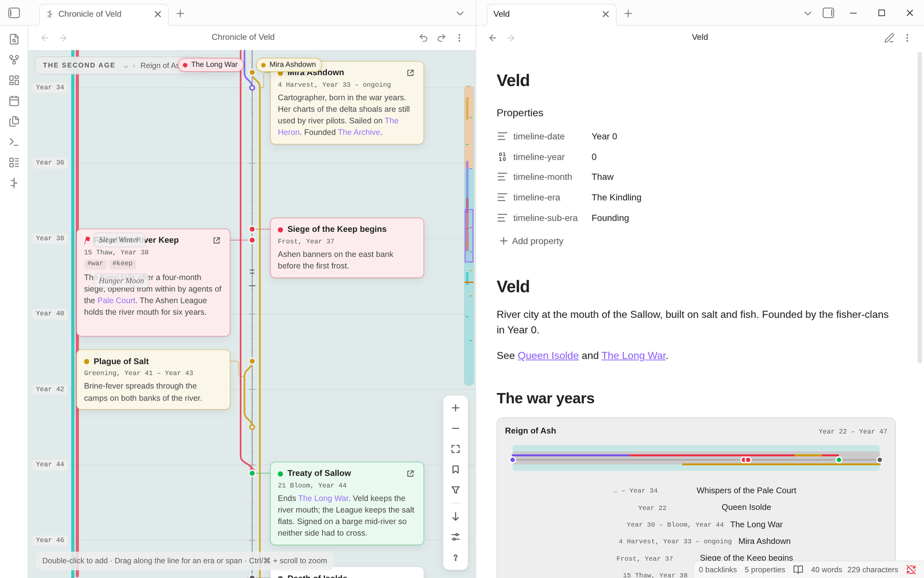Open the Mira Ashdown card in new pane
Viewport: 924px width, 578px height.
point(411,73)
